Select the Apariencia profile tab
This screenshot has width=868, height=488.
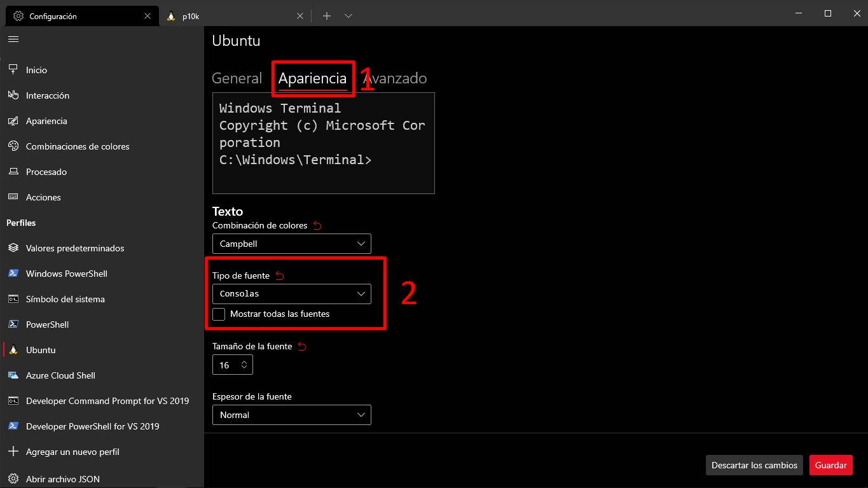312,78
